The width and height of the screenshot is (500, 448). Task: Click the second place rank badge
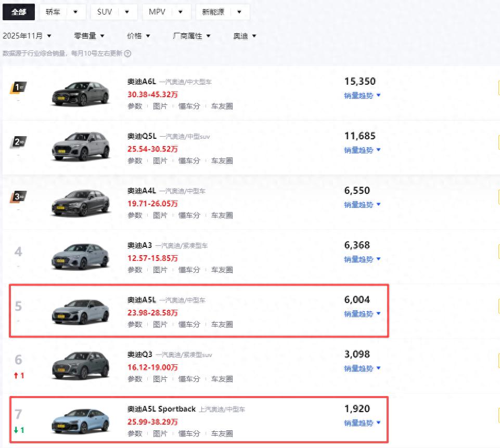18,142
